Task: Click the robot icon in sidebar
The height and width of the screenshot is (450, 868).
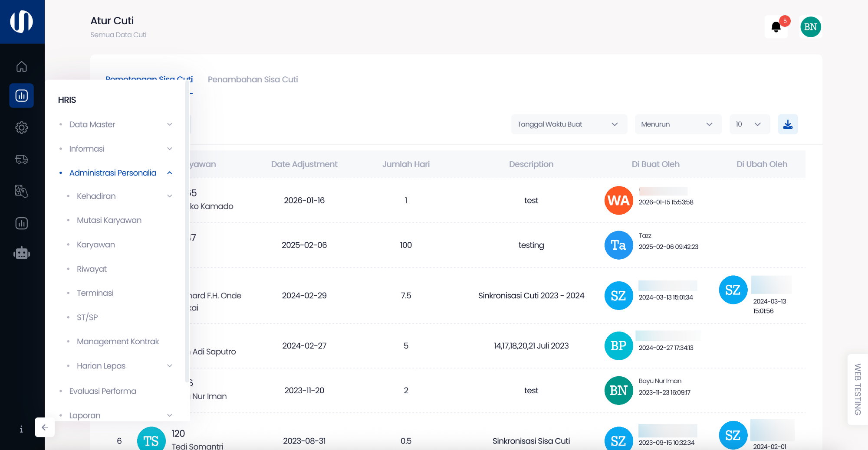Action: (21, 253)
